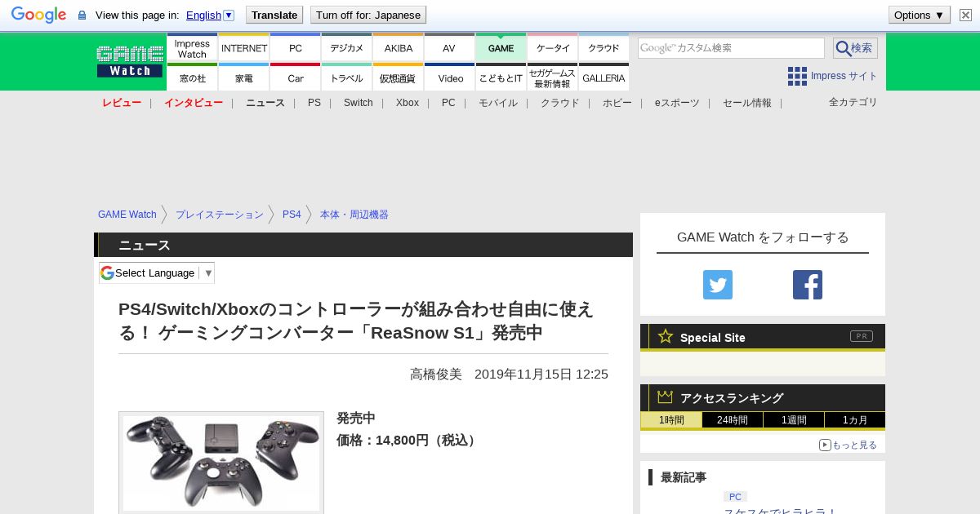The width and height of the screenshot is (980, 514).
Task: Open the 窓の杜 nav tab
Action: pos(192,78)
